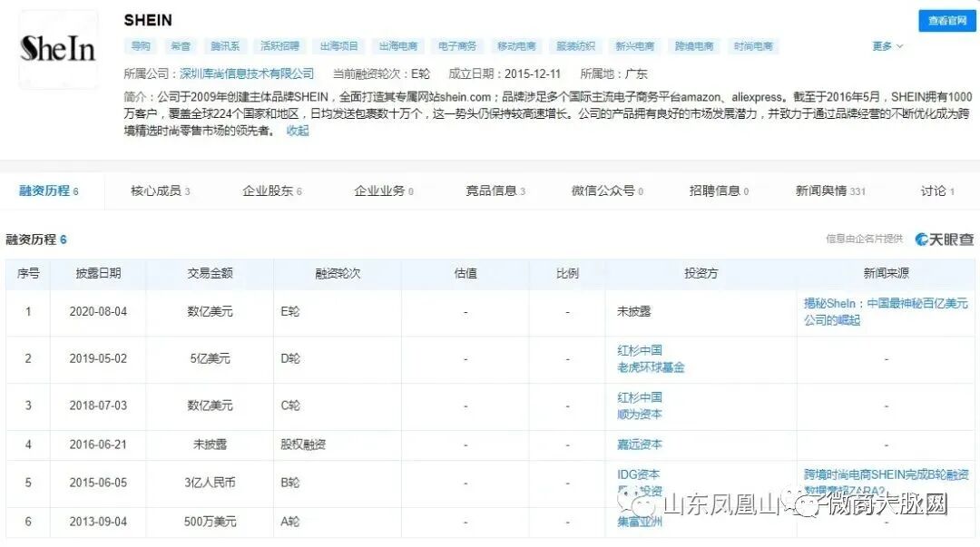980x547 pixels.
Task: Open 红杉中国 in the D轮 row
Action: pyautogui.click(x=640, y=350)
